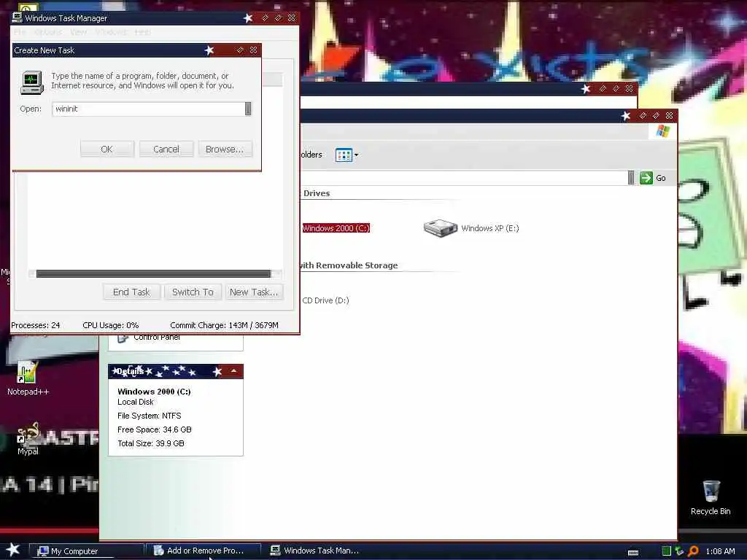Expand the My Computer address bar dropdown
The height and width of the screenshot is (560, 747).
(x=631, y=178)
